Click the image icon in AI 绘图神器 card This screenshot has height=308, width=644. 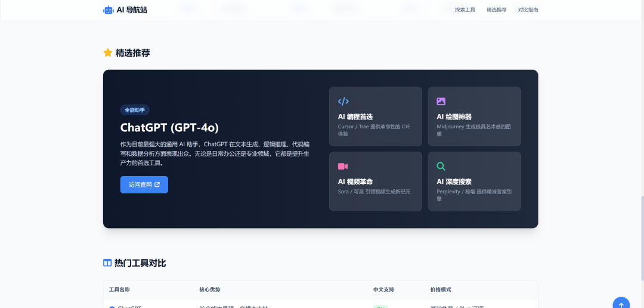(441, 101)
